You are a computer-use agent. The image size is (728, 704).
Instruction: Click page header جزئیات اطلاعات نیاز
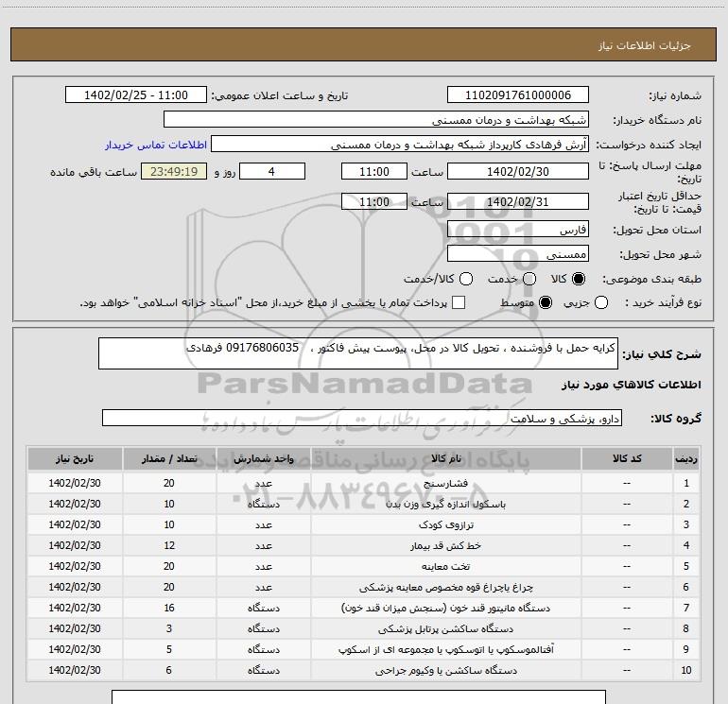pyautogui.click(x=645, y=45)
